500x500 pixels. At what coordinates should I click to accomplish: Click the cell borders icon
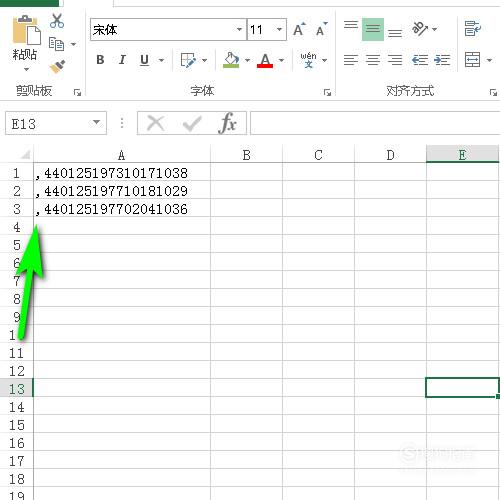click(x=188, y=60)
